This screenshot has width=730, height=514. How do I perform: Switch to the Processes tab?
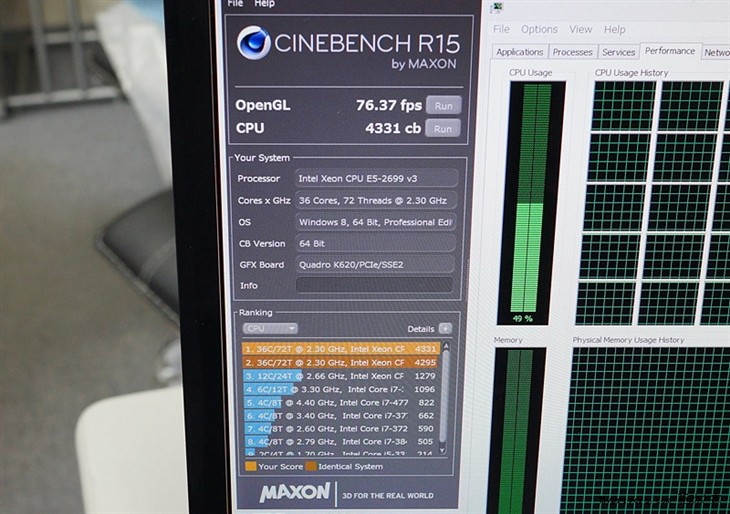[x=572, y=52]
